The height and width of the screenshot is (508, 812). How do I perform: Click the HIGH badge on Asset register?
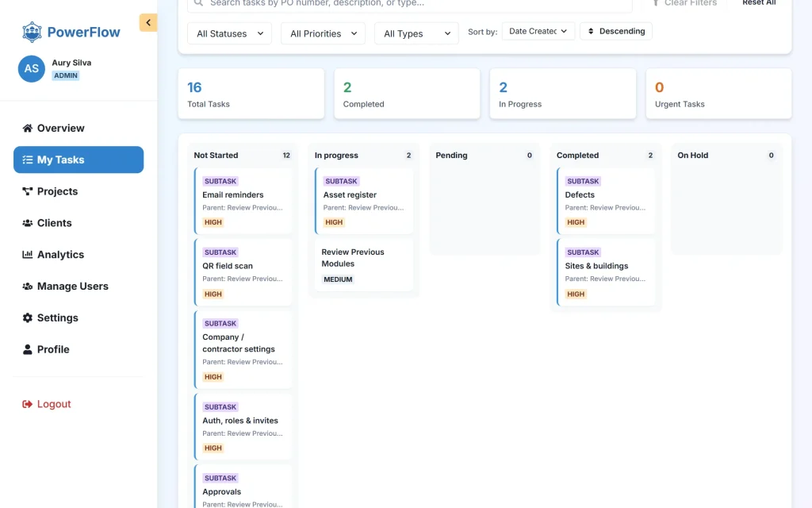point(334,222)
